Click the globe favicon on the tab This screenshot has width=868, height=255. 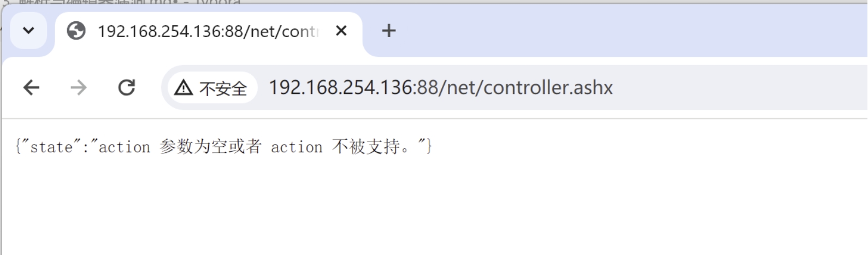(76, 31)
